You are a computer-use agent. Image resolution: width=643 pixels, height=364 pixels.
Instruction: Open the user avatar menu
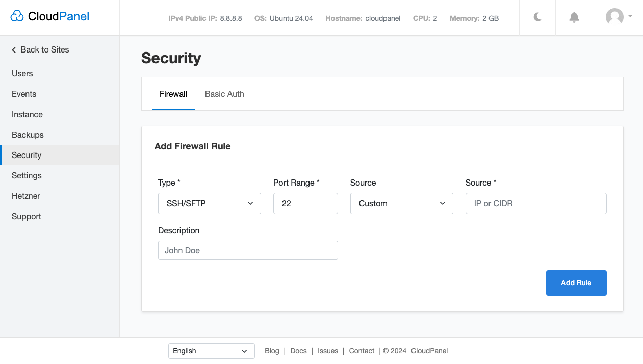tap(618, 17)
